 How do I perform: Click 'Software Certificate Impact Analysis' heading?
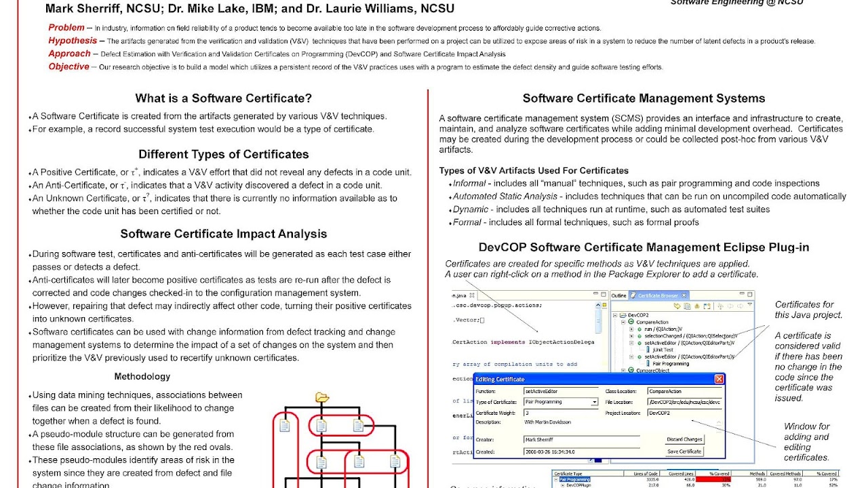(x=224, y=234)
